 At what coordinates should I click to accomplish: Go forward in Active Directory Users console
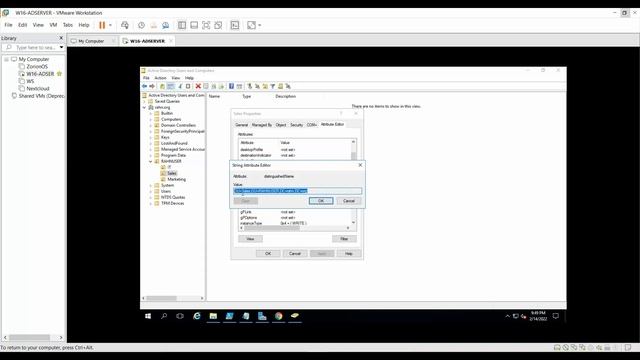click(152, 86)
